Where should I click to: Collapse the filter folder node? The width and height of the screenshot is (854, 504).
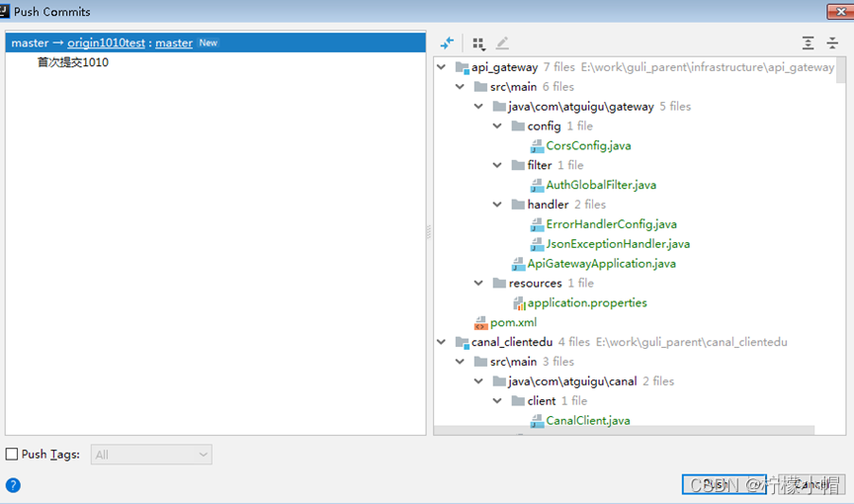pyautogui.click(x=497, y=165)
